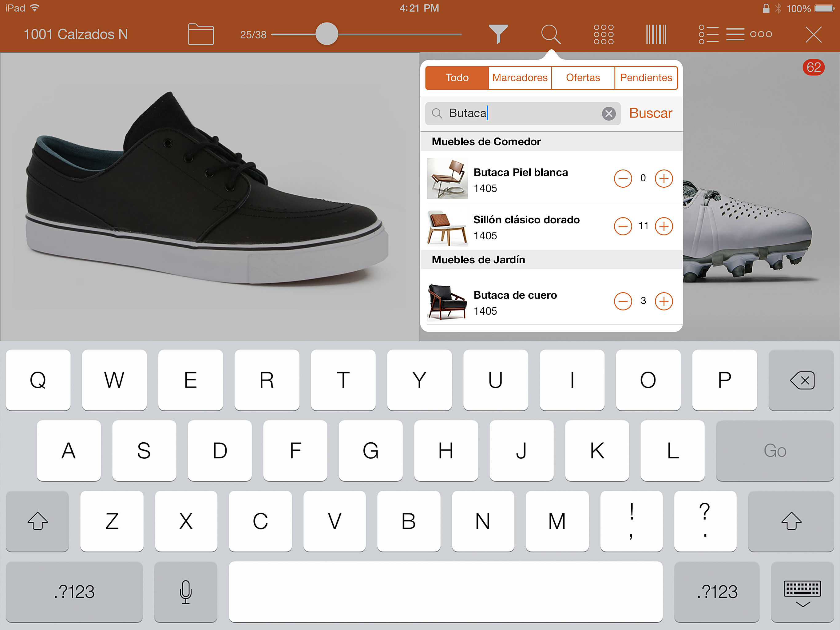
Task: Decrease quantity of Sillón clásico dorado
Action: (623, 226)
